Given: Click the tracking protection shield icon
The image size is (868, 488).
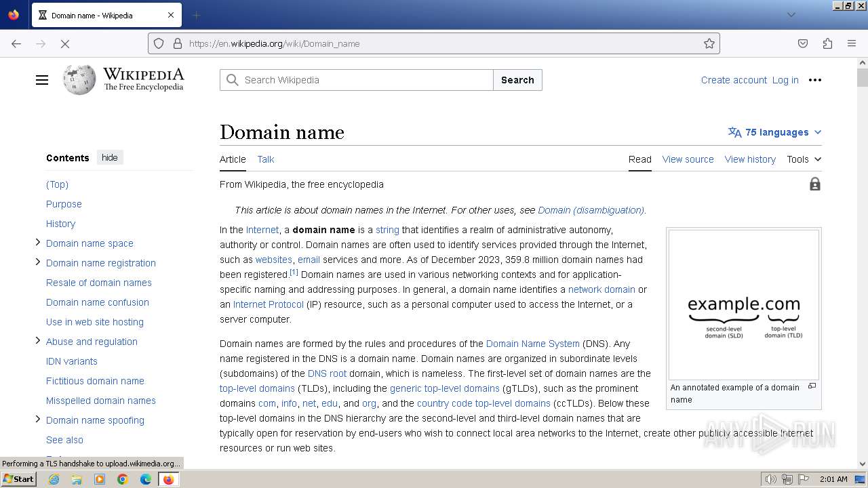Looking at the screenshot, I should coord(159,43).
